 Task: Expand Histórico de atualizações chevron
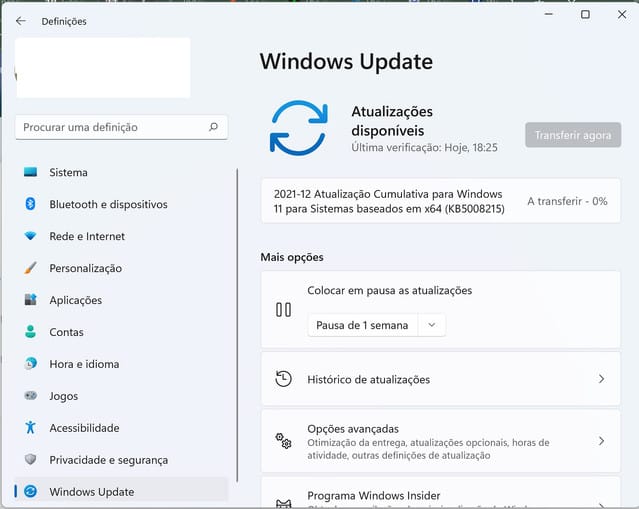602,379
